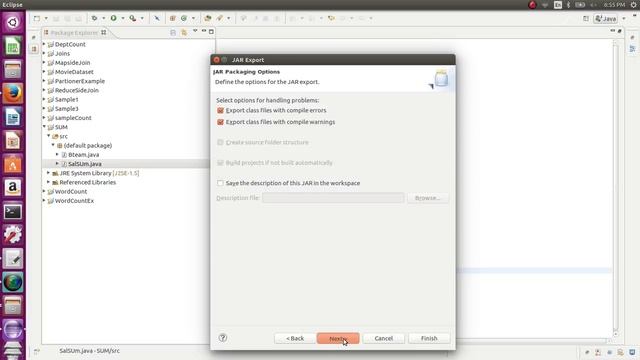Select the Sample3 project
This screenshot has width=640, height=360.
click(67, 109)
